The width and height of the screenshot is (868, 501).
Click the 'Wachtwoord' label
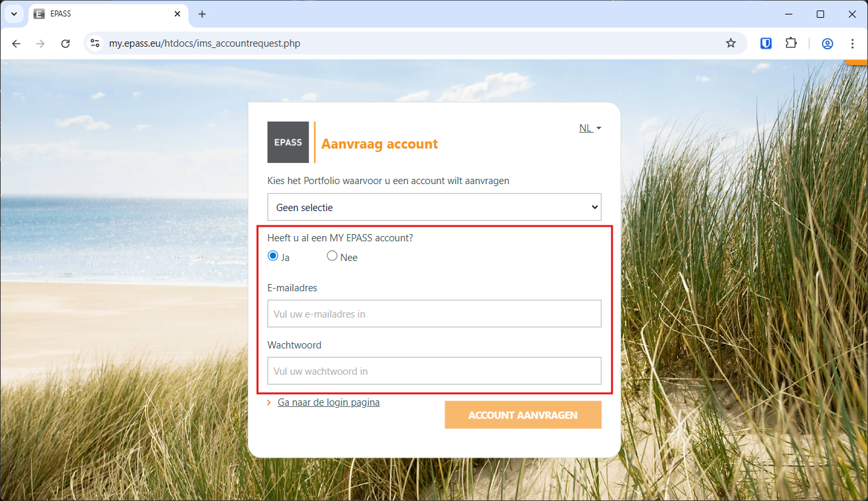tap(294, 345)
